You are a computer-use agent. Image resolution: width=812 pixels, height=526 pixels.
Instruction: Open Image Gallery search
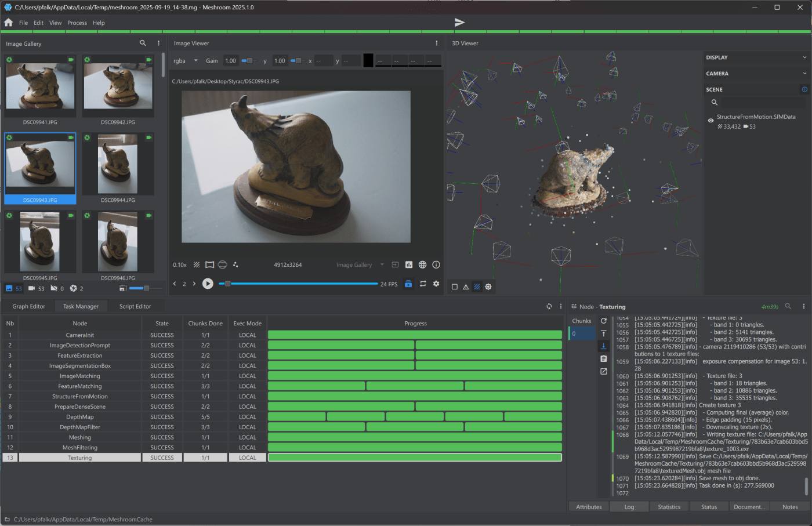tap(143, 43)
